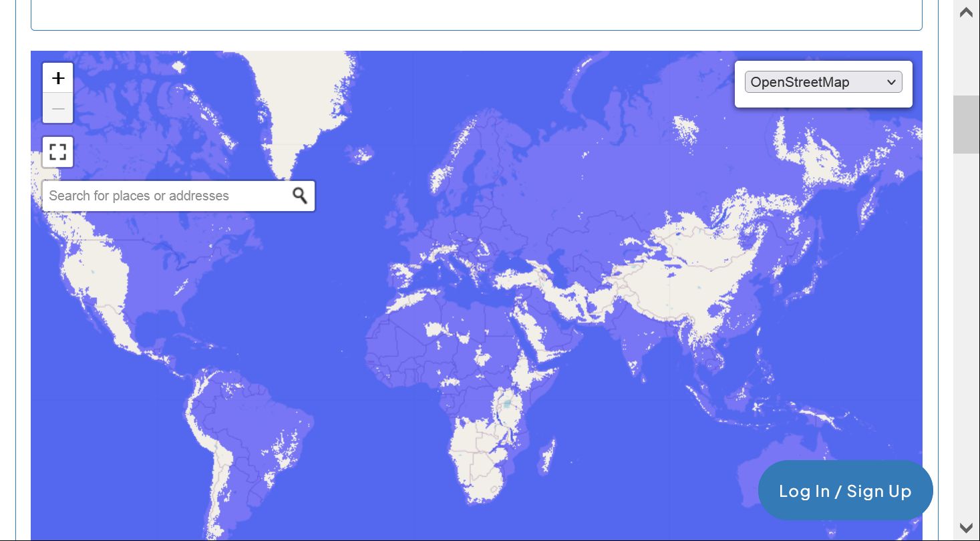
Task: Click the page scrollbar up arrow
Action: click(x=966, y=12)
